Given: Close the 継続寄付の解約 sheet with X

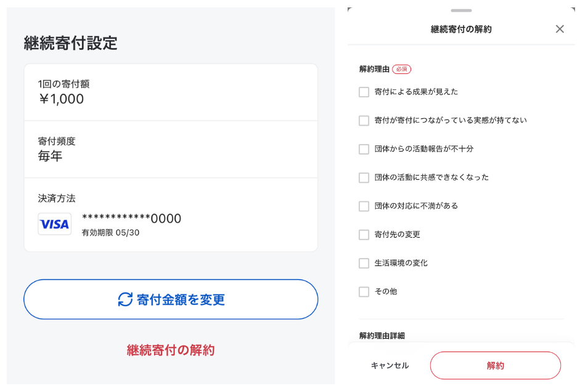Looking at the screenshot, I should tap(560, 29).
